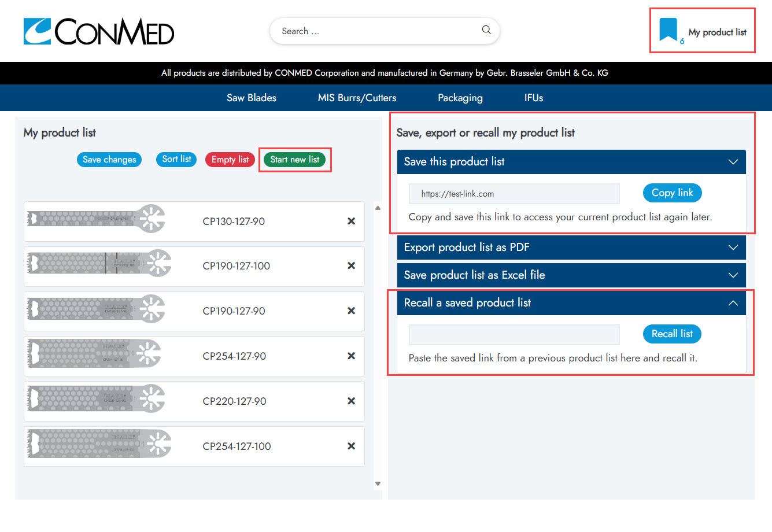Image resolution: width=772 pixels, height=532 pixels.
Task: Remove CP190-127-100 using its X icon
Action: point(351,265)
